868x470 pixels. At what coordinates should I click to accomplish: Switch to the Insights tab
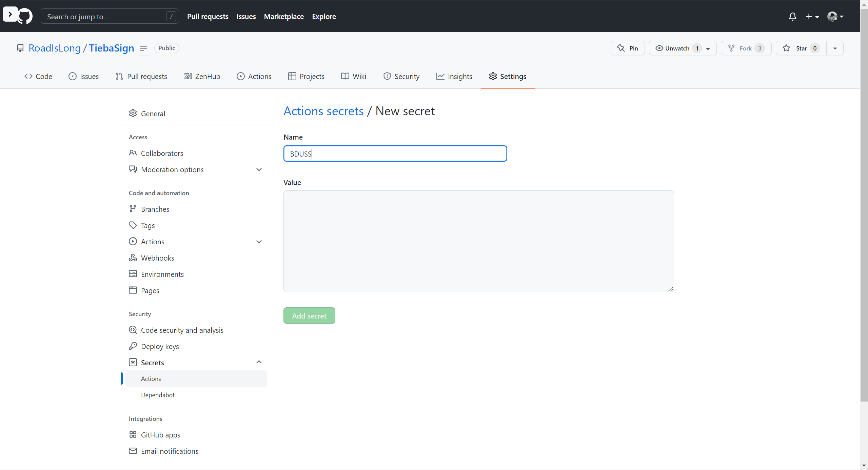[454, 76]
